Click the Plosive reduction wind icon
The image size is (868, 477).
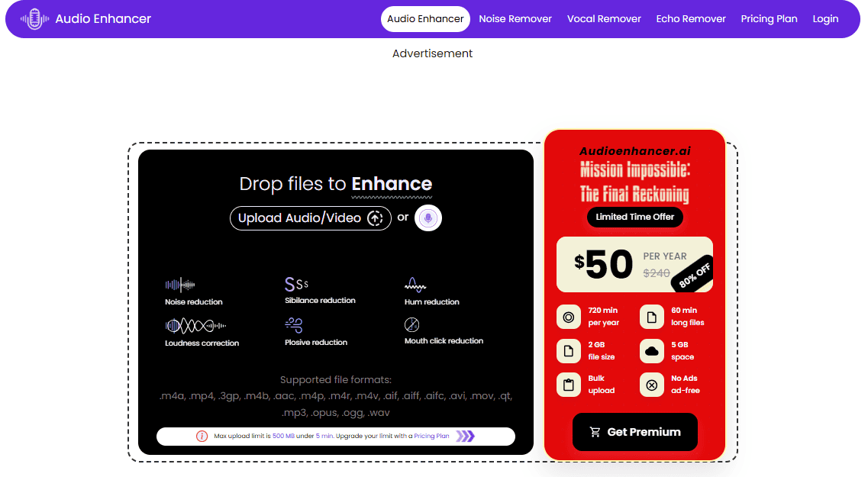tap(293, 325)
